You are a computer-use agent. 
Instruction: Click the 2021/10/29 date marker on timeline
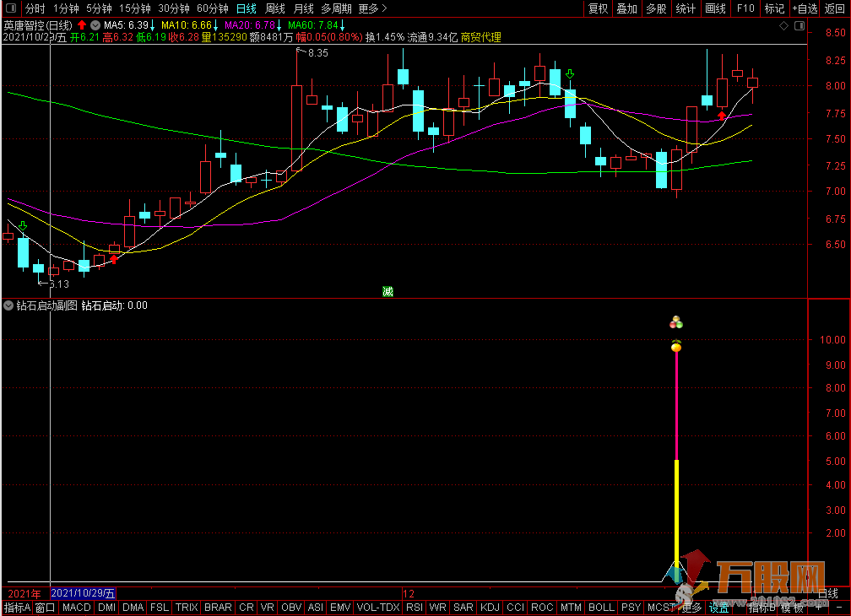tap(83, 594)
